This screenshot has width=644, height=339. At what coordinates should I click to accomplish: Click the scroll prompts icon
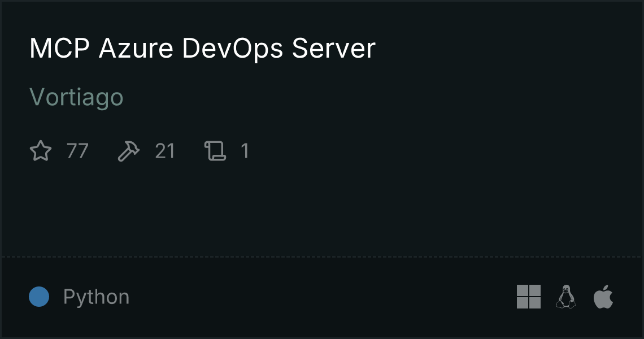[215, 151]
